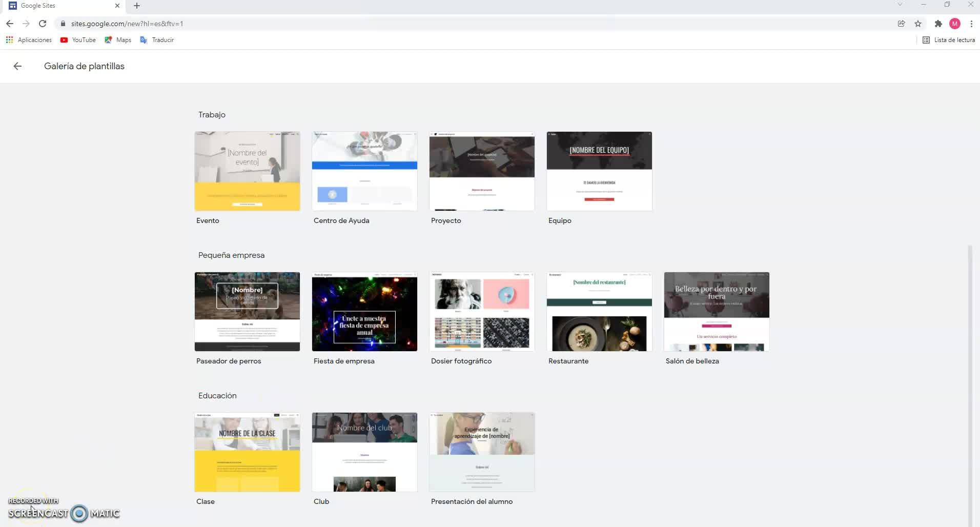
Task: Open the tab search dropdown arrow
Action: click(900, 5)
